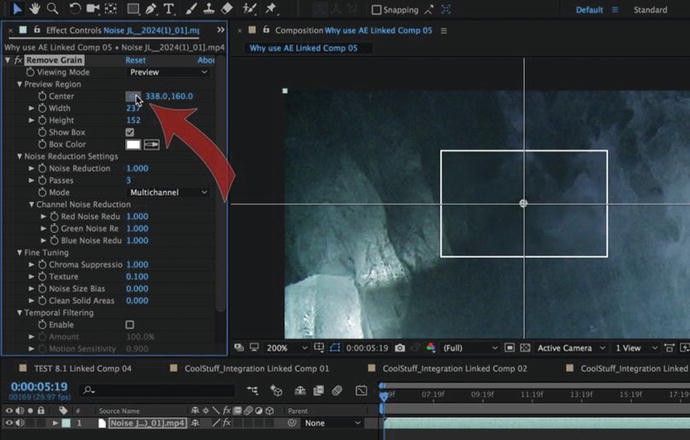
Task: Open the Mode Multichannel dropdown
Action: tap(168, 192)
